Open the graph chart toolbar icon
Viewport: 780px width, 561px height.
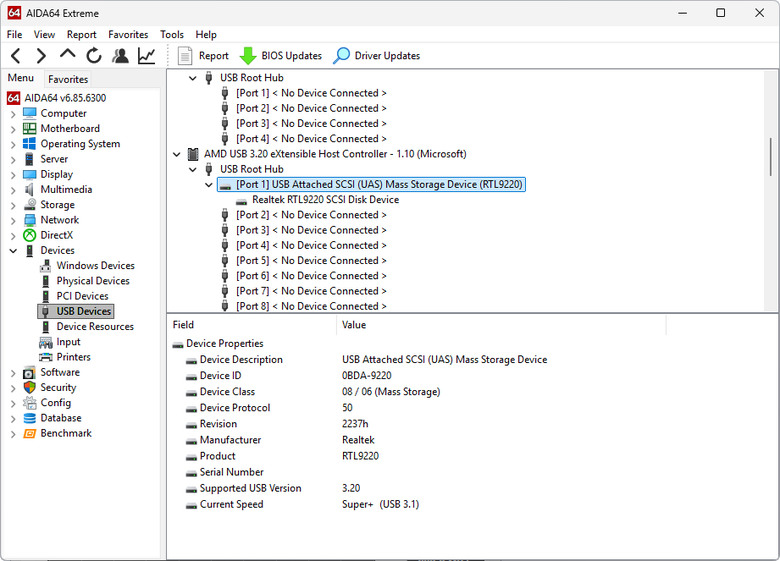(146, 56)
